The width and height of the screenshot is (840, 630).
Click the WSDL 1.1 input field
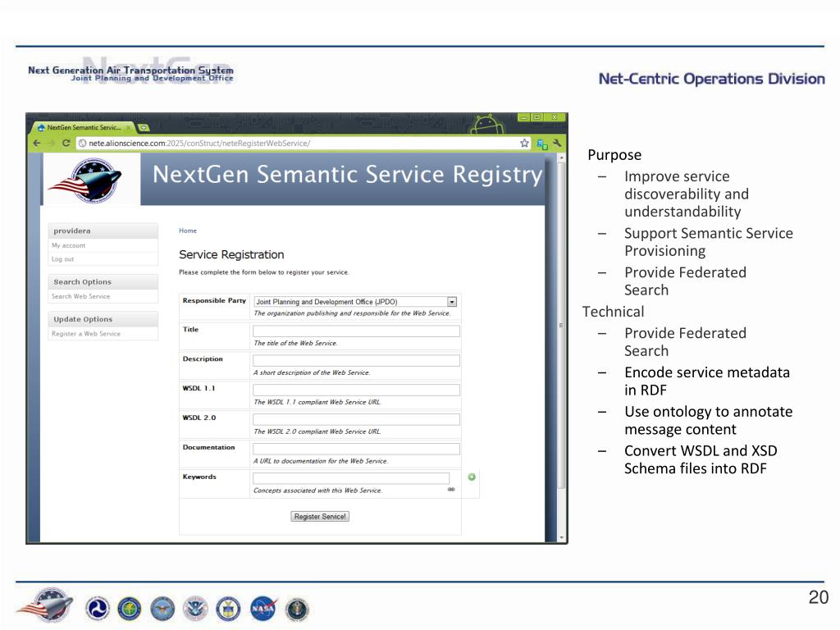point(356,390)
